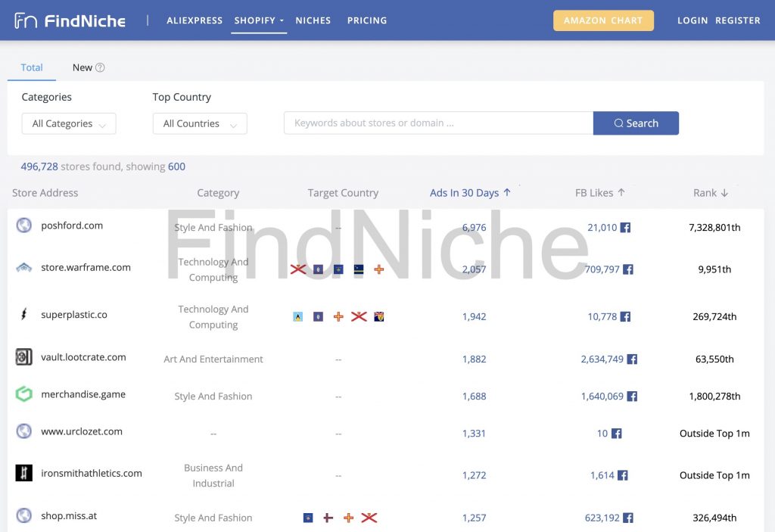Click first blue flag in shop.miss.at row
Screen dimensions: 775x532
click(x=308, y=518)
